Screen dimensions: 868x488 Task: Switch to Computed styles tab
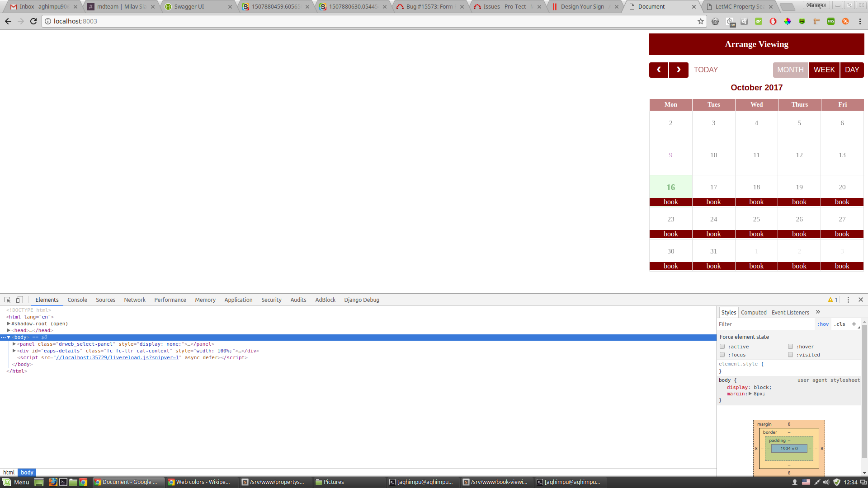pos(754,312)
